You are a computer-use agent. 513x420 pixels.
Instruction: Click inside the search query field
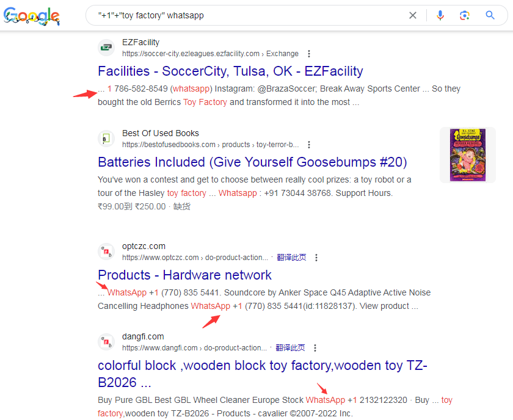[244, 15]
